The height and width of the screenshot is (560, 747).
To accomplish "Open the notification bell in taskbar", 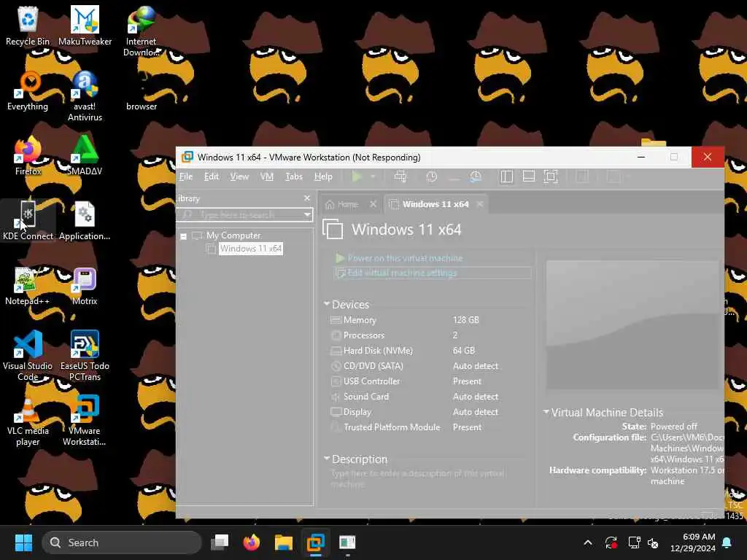I will coord(727,542).
